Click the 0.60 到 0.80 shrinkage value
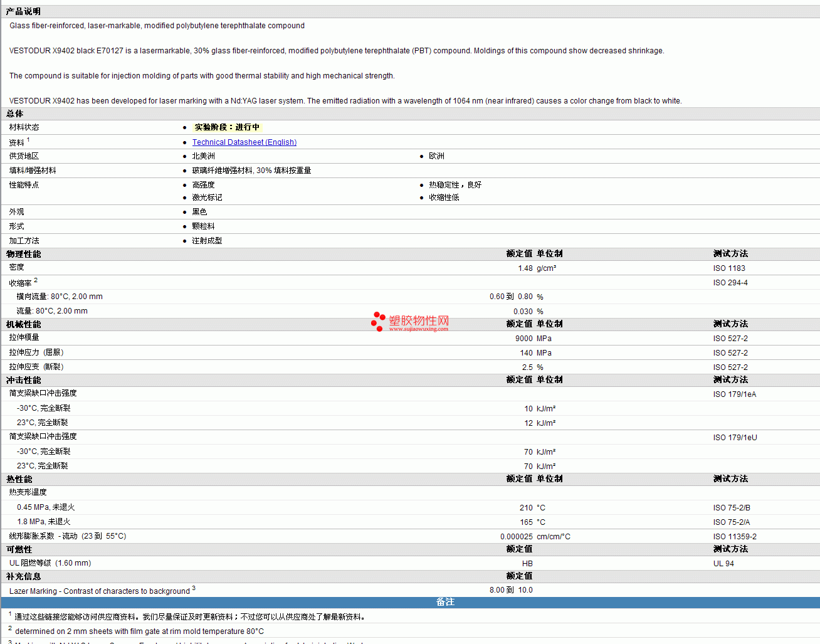 tap(511, 297)
